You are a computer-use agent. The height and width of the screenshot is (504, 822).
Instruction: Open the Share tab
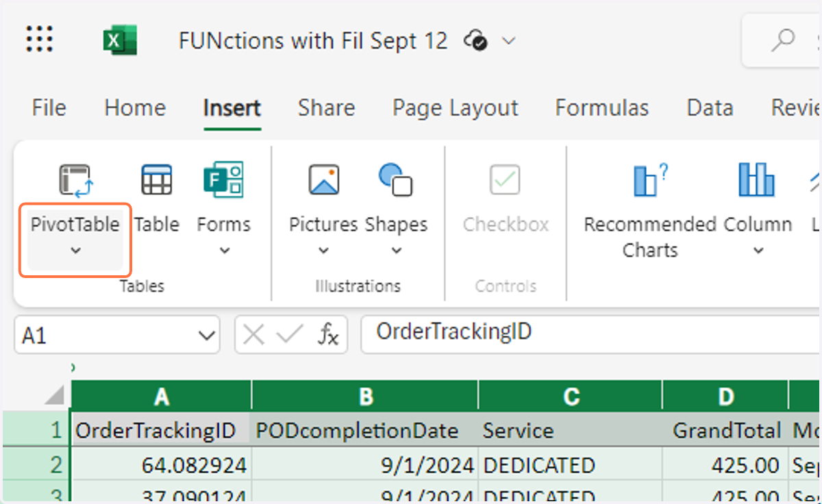(x=326, y=108)
